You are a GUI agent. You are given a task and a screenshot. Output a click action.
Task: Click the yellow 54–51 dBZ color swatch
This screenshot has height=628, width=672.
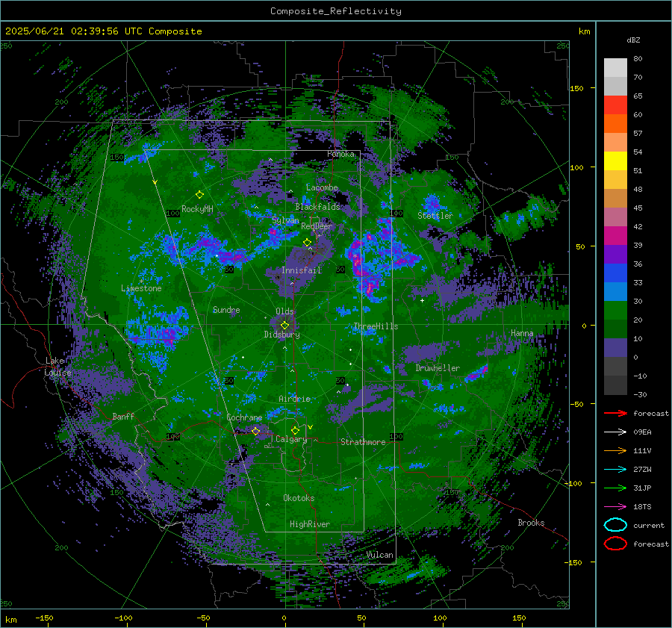615,161
